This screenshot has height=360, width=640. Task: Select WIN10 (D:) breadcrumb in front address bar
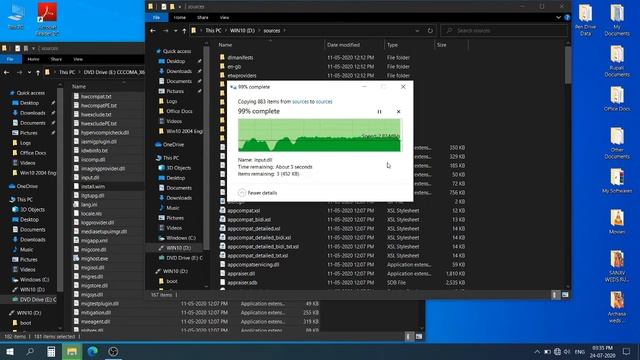coord(242,31)
